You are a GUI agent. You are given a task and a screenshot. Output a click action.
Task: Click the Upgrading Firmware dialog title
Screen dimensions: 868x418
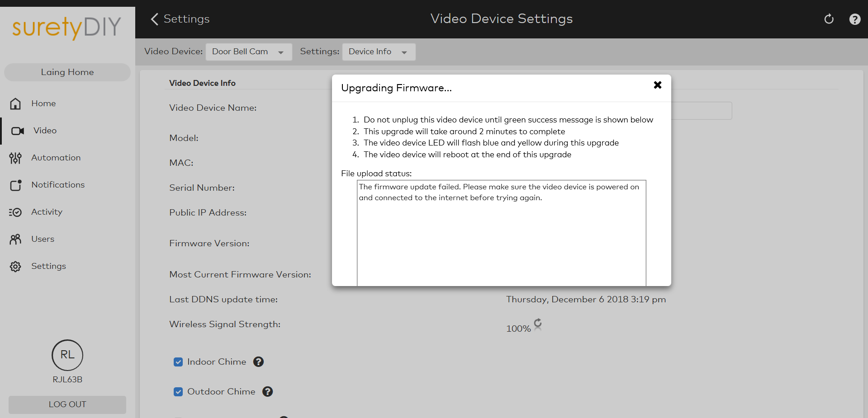396,88
